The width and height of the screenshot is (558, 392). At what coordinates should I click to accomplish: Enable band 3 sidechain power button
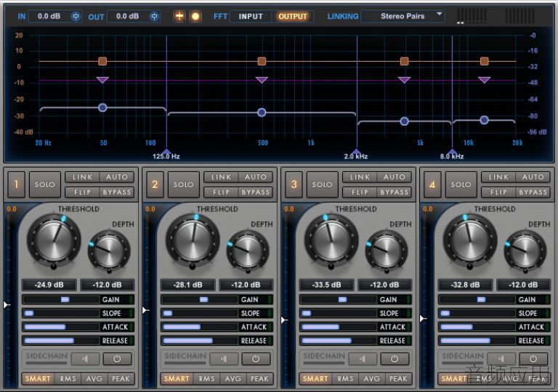click(395, 359)
